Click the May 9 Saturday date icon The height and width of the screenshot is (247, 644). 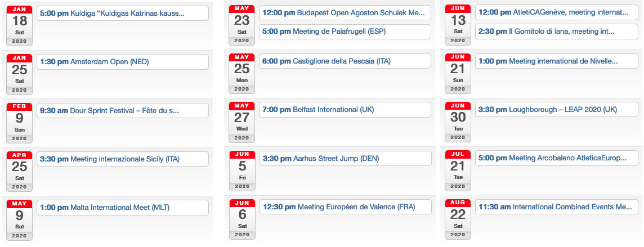tap(19, 219)
